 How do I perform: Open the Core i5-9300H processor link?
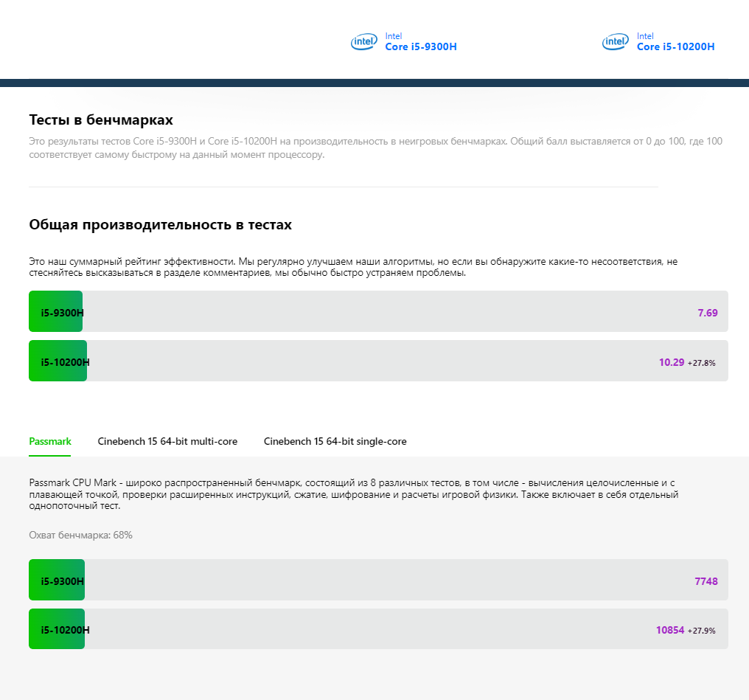[421, 46]
